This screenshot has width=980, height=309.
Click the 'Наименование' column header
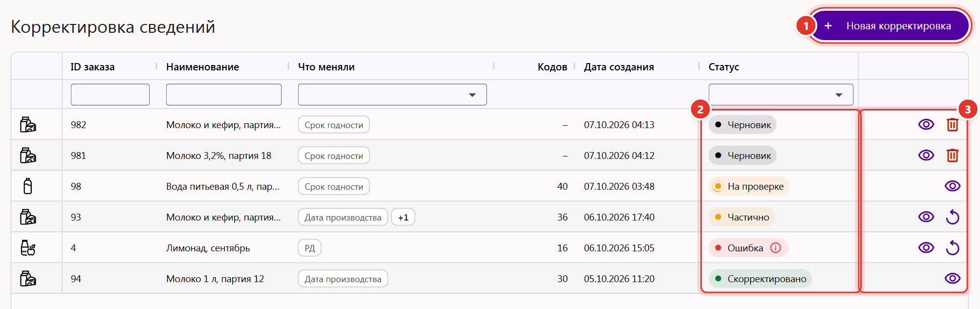click(202, 67)
